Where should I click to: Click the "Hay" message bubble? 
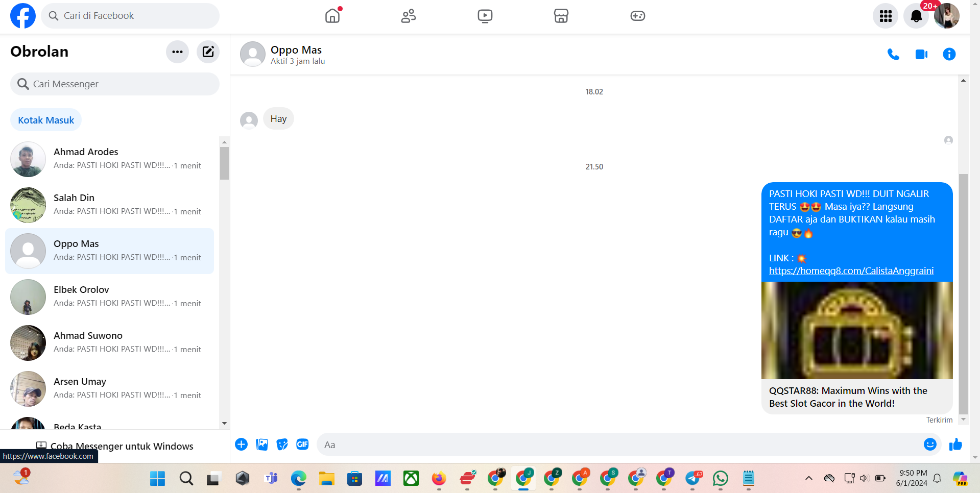(x=278, y=119)
